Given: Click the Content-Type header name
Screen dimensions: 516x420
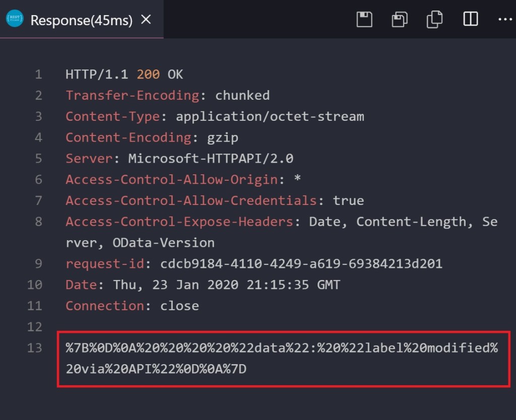Looking at the screenshot, I should (112, 117).
